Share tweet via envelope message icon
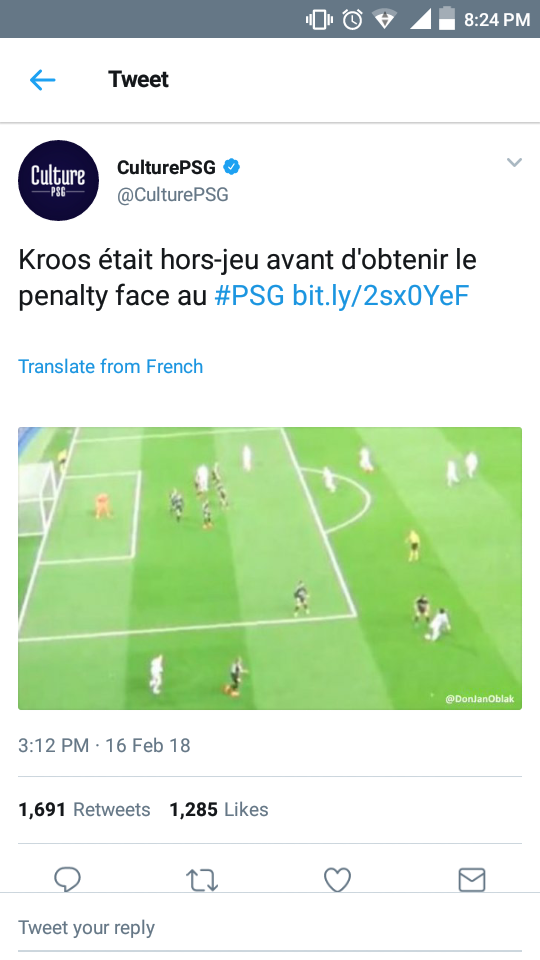The width and height of the screenshot is (540, 960). pos(472,880)
